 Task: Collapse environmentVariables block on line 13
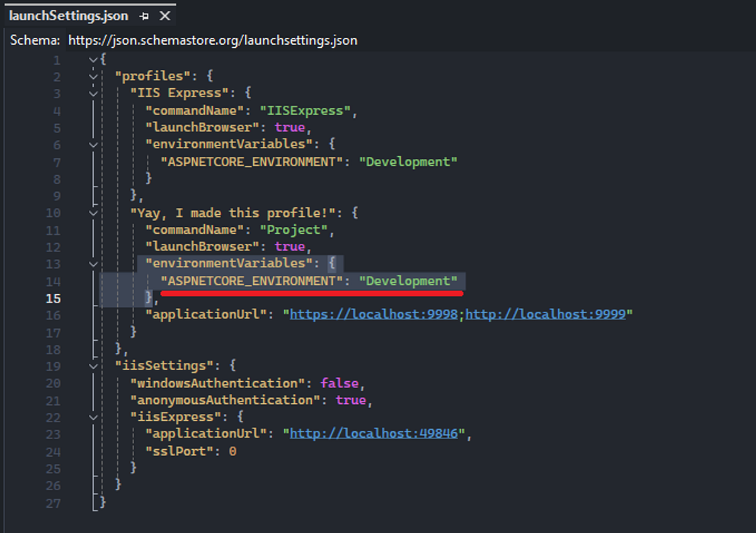[x=94, y=264]
